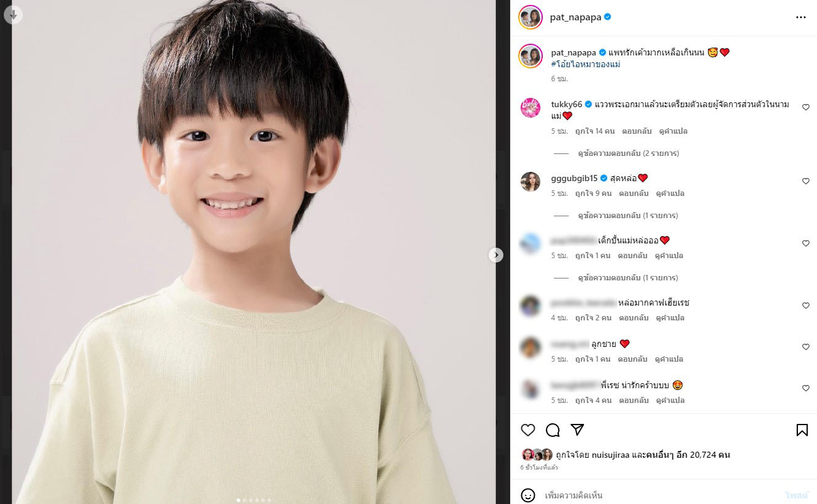Expand 1 reply under gggubgib15 comment
The width and height of the screenshot is (817, 504).
coord(628,216)
